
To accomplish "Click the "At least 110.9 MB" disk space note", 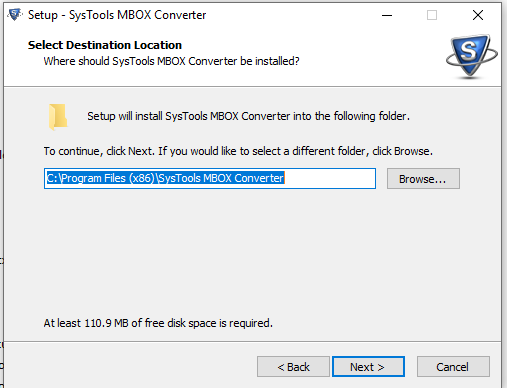I will [x=158, y=323].
